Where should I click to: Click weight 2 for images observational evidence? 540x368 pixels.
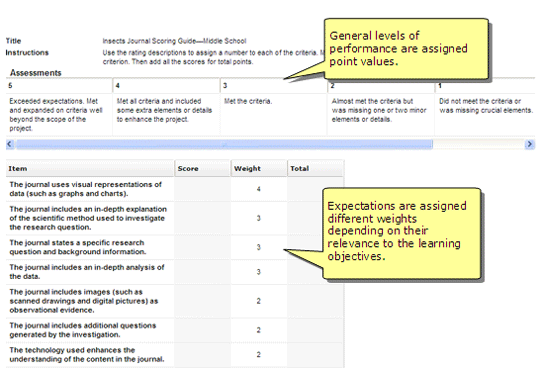click(x=259, y=301)
